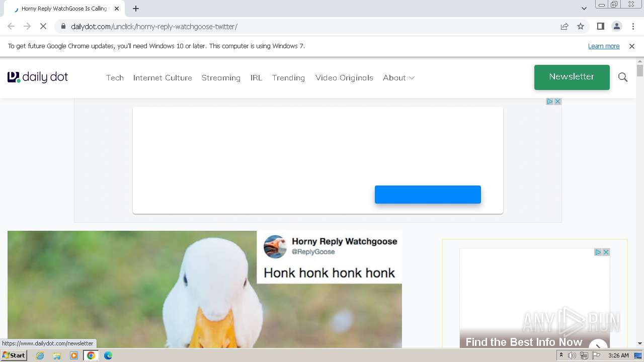Click the taskbar clock showing 3:26 AM

(x=618, y=355)
